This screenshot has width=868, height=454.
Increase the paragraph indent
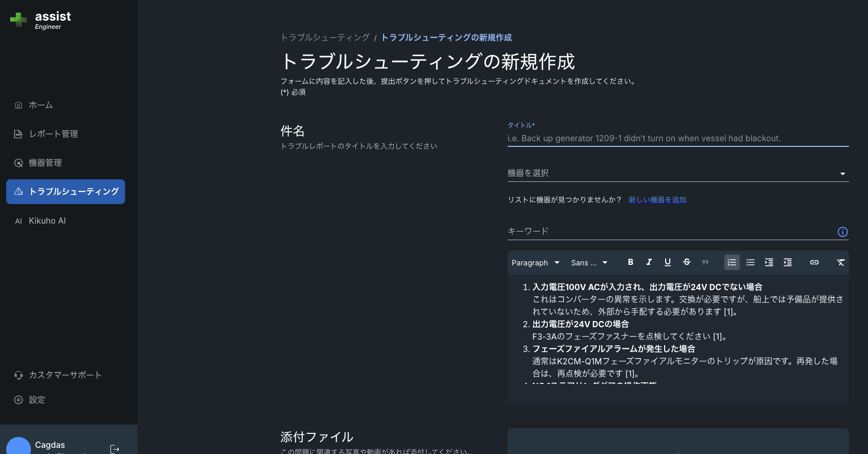click(x=769, y=262)
